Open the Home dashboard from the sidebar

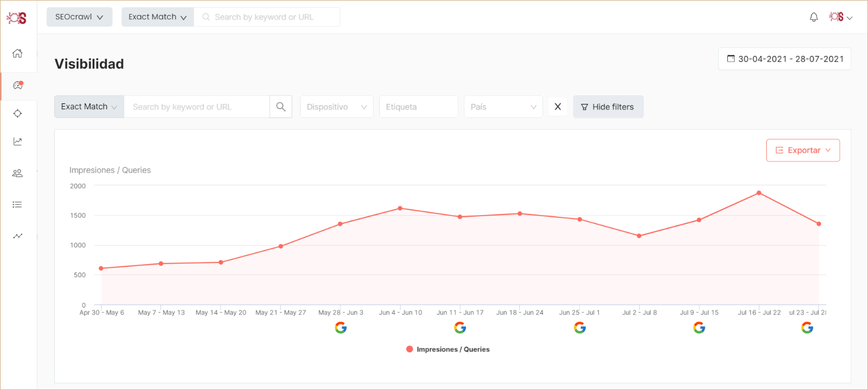tap(18, 53)
